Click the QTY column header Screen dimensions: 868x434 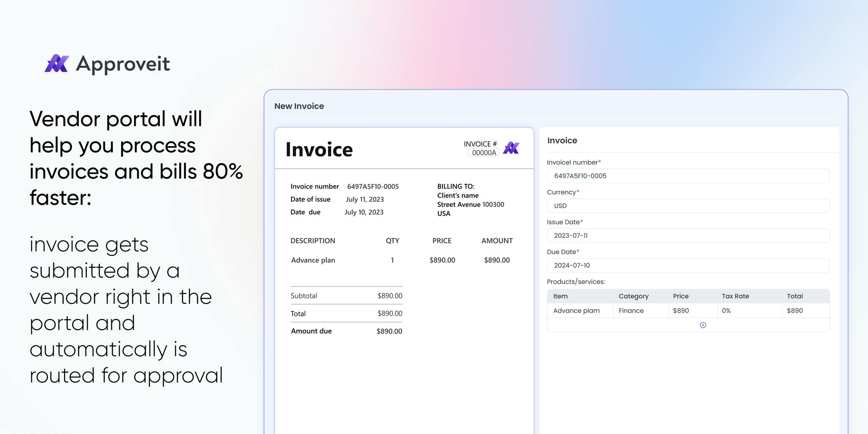[x=392, y=241]
